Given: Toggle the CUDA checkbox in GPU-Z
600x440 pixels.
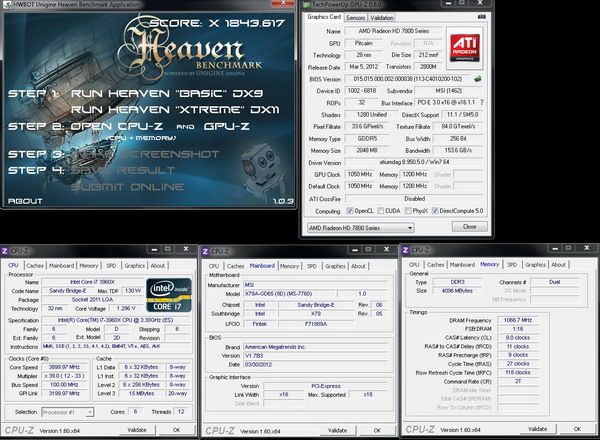Looking at the screenshot, I should (x=380, y=210).
